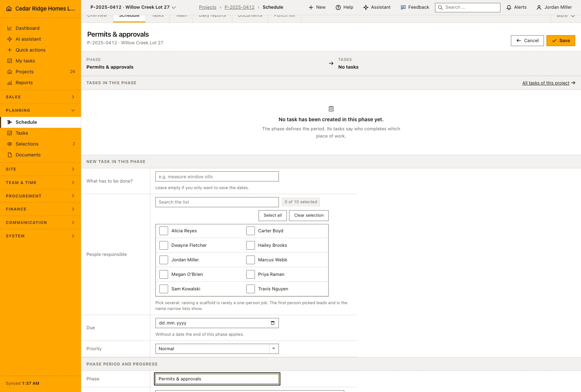This screenshot has height=392, width=581.
Task: Check the Carter Boyd checkbox
Action: point(251,231)
